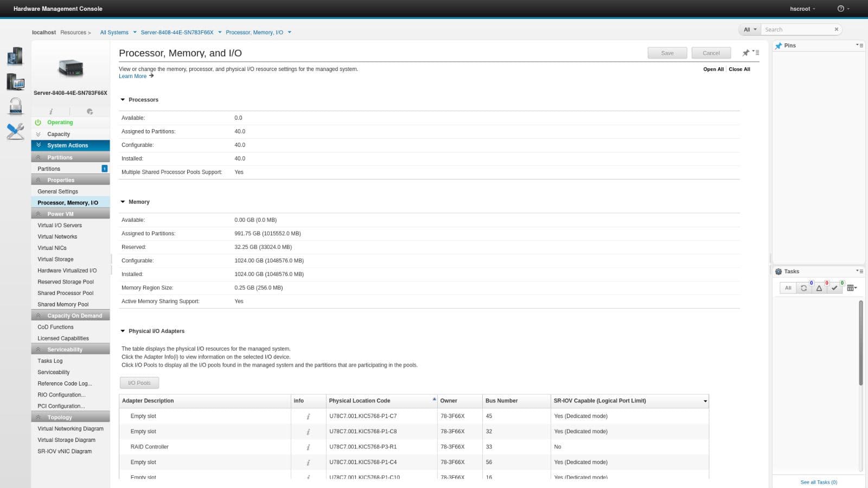This screenshot has width=868, height=488.
Task: Show failed tasks triangle filter icon
Action: pyautogui.click(x=819, y=288)
